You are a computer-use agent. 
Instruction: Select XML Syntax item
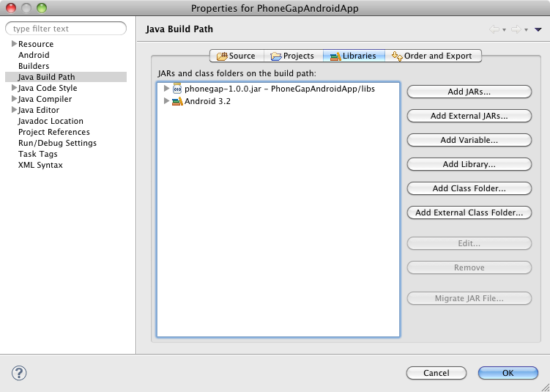click(x=40, y=165)
